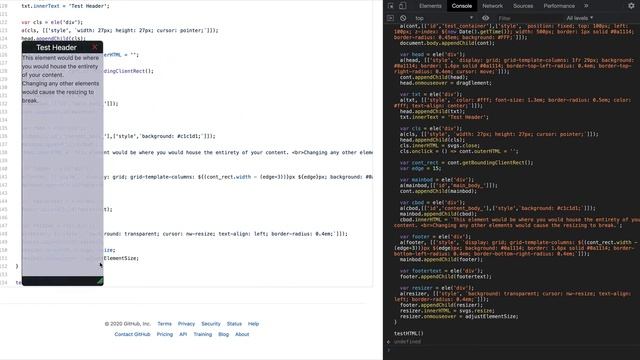Click '© 2020 GitHub, Inc.' text
The width and height of the screenshot is (640, 360).
[x=128, y=324]
